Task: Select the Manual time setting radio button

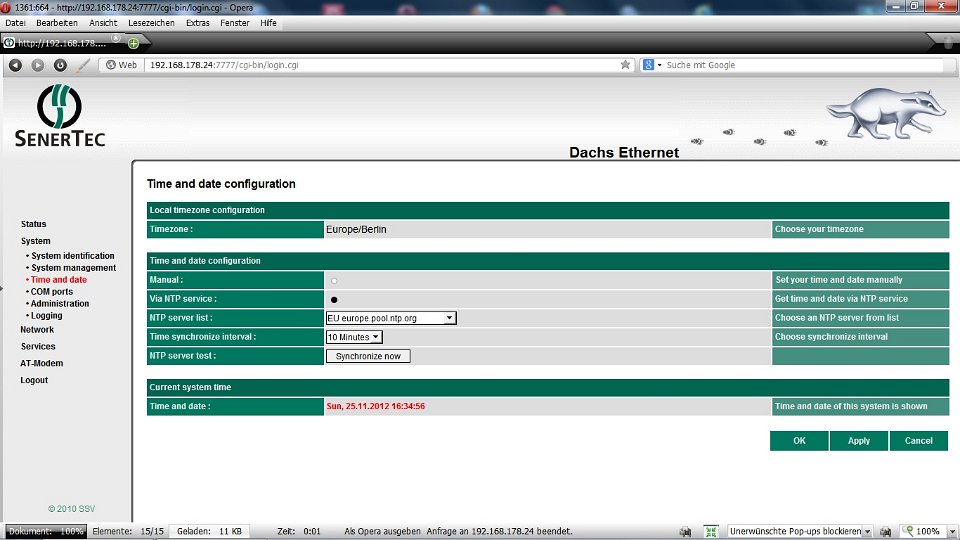Action: tap(334, 280)
